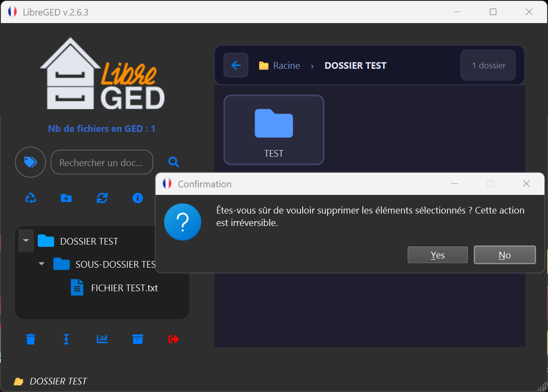
Task: Click the archive box icon
Action: 138,339
